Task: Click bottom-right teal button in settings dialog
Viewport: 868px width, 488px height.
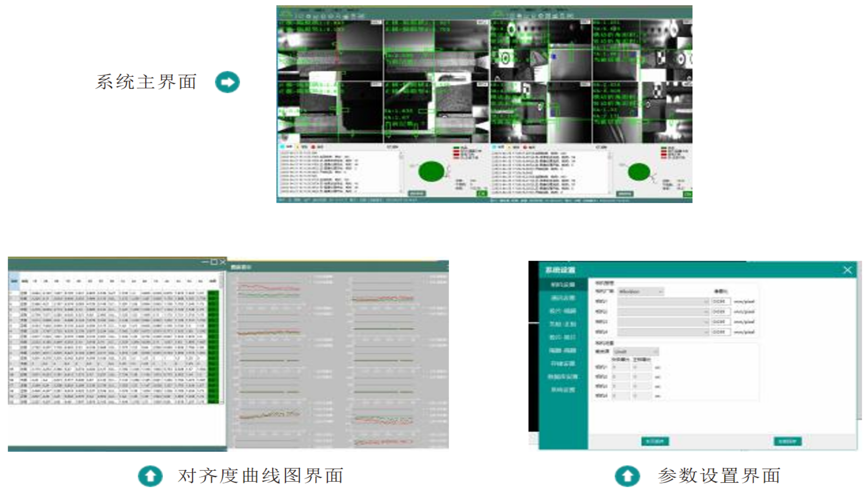Action: click(788, 441)
